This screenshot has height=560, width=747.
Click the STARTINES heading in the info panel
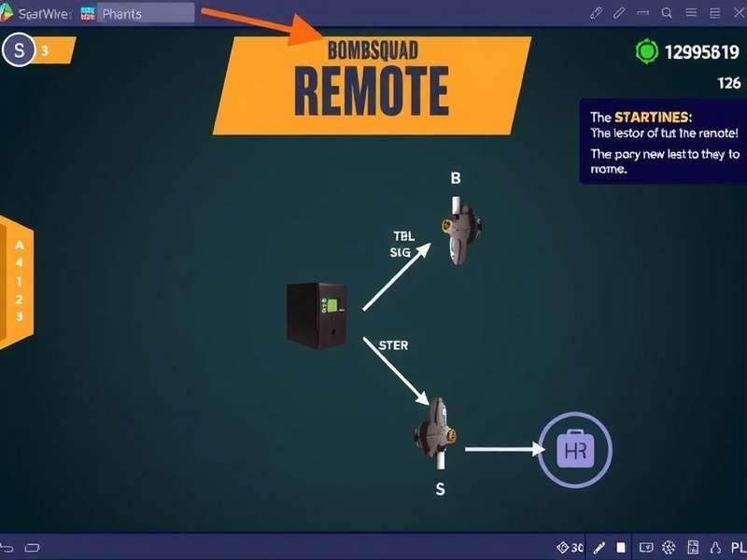653,118
